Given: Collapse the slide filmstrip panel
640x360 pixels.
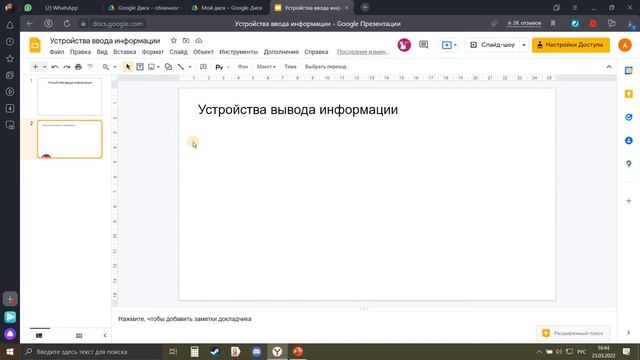Looking at the screenshot, I should (105, 336).
